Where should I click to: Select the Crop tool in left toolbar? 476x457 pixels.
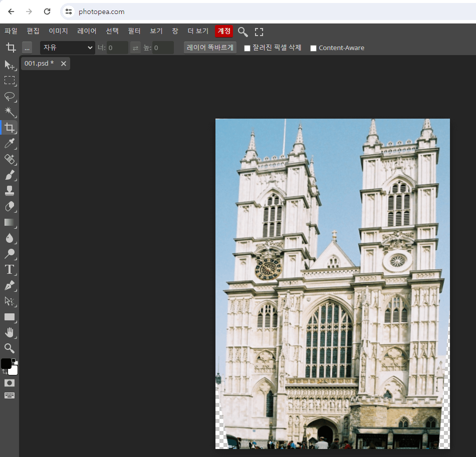pyautogui.click(x=10, y=128)
